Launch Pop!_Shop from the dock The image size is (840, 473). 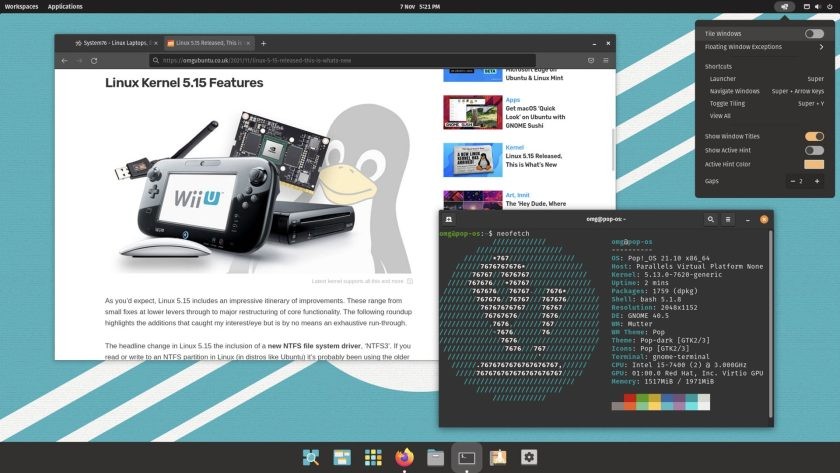(497, 457)
